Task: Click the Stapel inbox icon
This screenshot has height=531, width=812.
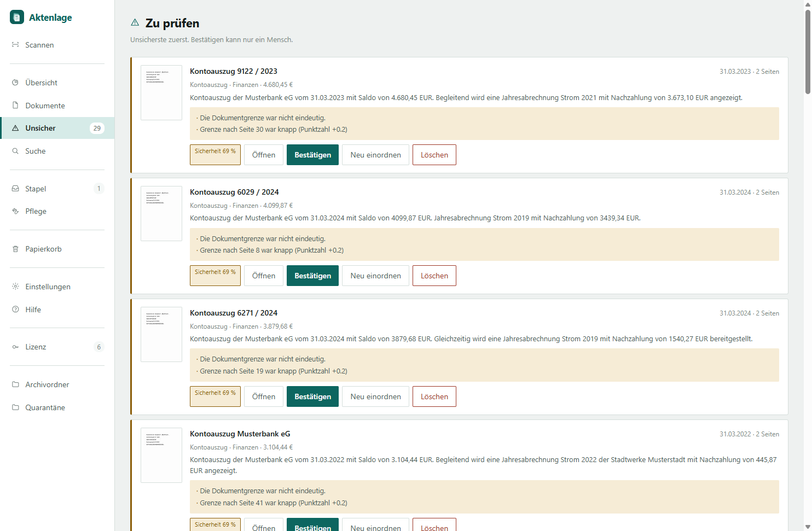Action: coord(15,189)
